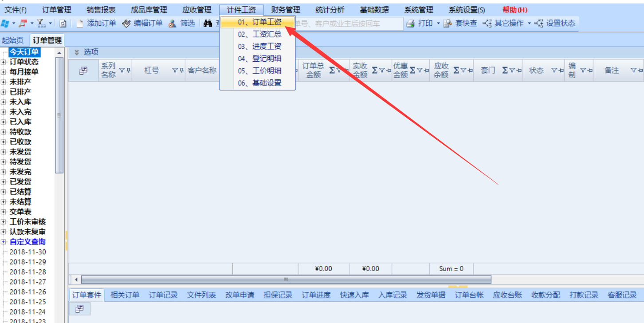
Task: Click the 套快查 quick search icon
Action: [x=448, y=24]
